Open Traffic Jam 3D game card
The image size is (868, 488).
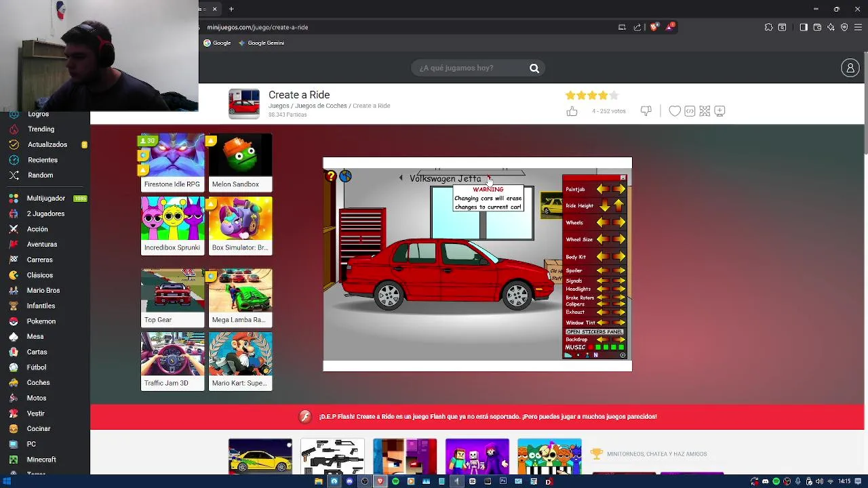[172, 361]
